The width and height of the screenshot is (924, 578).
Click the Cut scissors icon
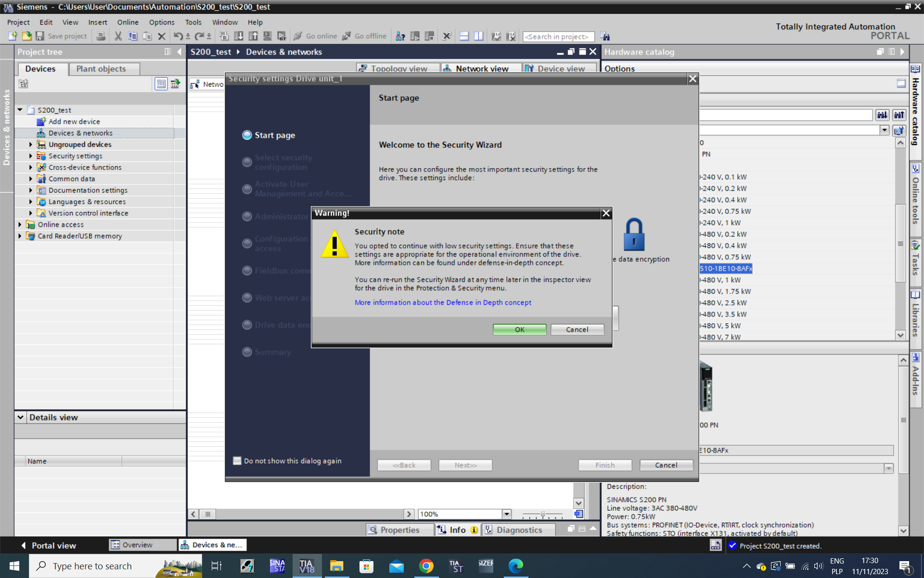coord(118,36)
